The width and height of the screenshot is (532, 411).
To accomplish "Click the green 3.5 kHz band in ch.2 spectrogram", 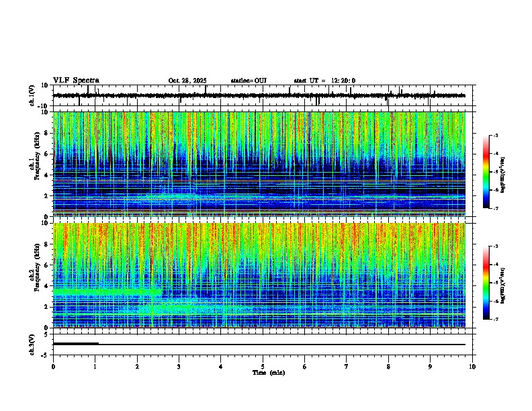I will pyautogui.click(x=107, y=291).
